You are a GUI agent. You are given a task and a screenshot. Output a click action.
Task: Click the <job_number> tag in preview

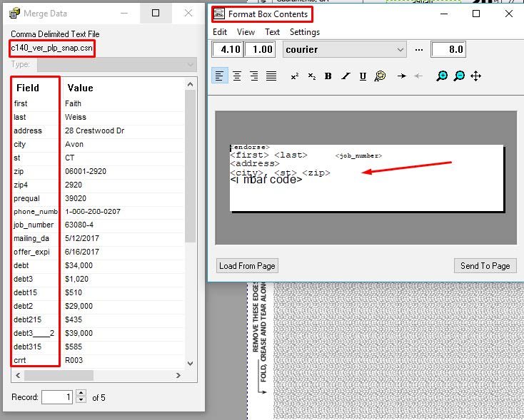point(358,155)
